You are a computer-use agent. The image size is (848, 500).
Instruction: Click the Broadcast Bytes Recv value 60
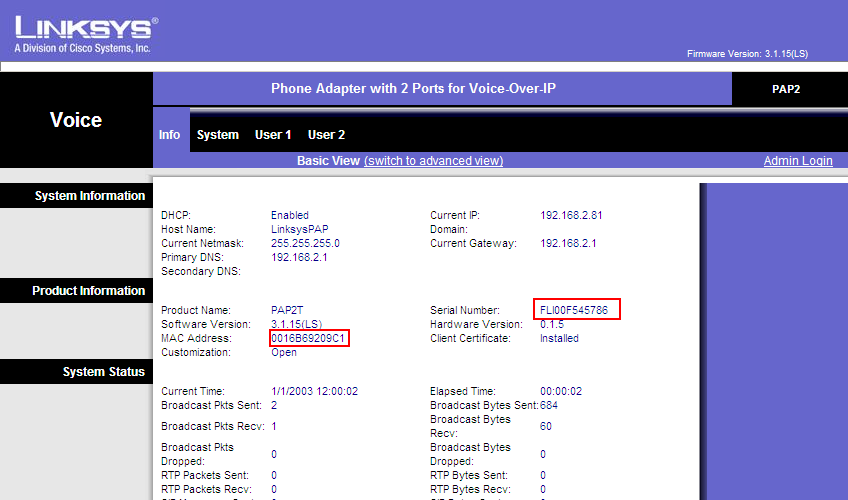pyautogui.click(x=546, y=426)
